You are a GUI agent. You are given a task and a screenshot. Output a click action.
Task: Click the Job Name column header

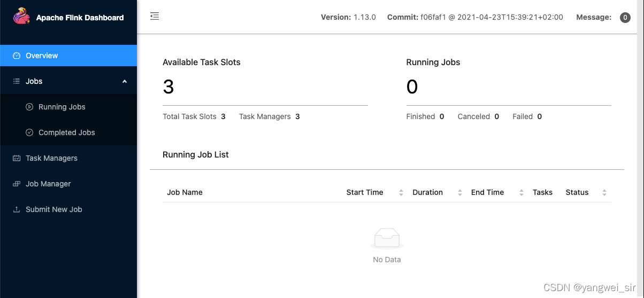pyautogui.click(x=185, y=192)
